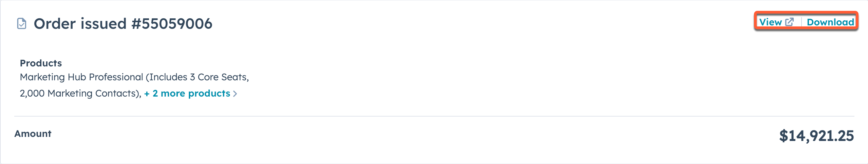Click the Order issued #55059006 heading
868x164 pixels.
(123, 24)
